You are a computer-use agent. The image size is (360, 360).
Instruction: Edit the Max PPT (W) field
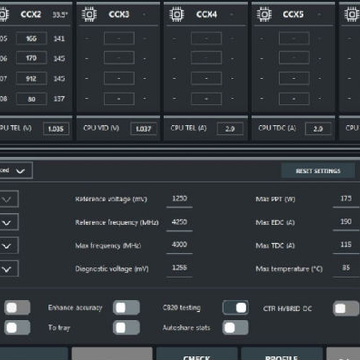(346, 199)
